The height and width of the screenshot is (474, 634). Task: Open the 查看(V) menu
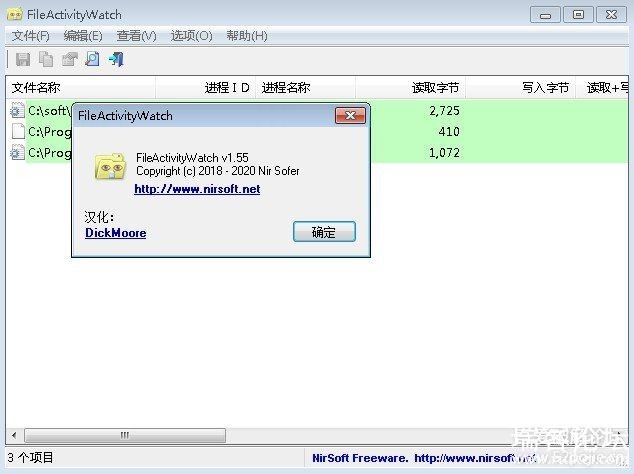coord(136,36)
